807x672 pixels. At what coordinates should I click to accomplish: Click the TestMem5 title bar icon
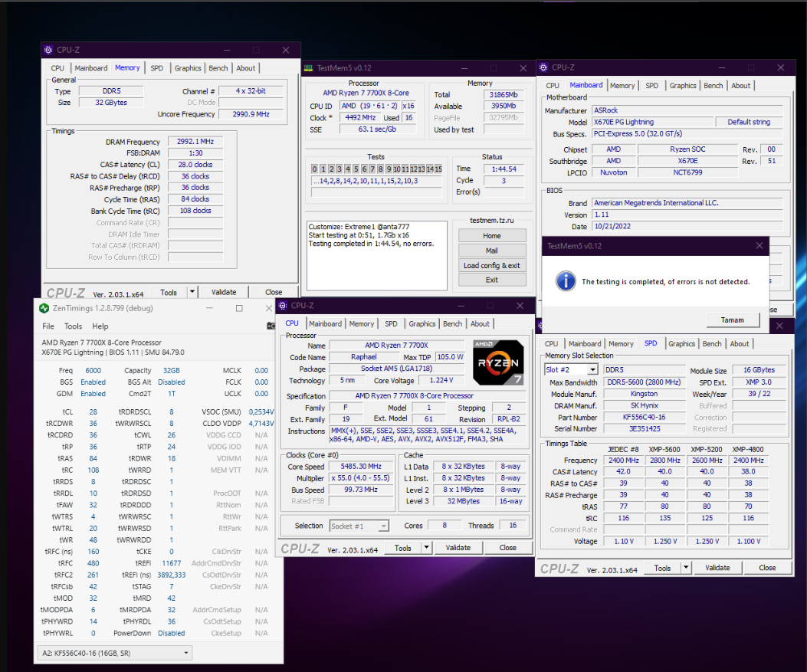click(308, 68)
